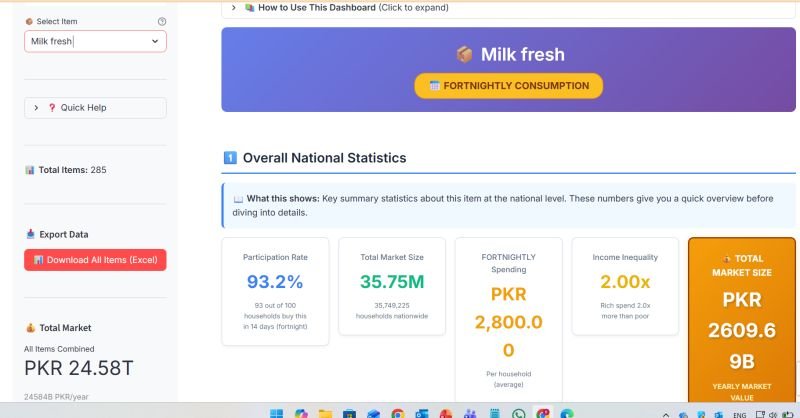This screenshot has height=418, width=800.
Task: Expand the Quick Help section
Action: point(95,108)
